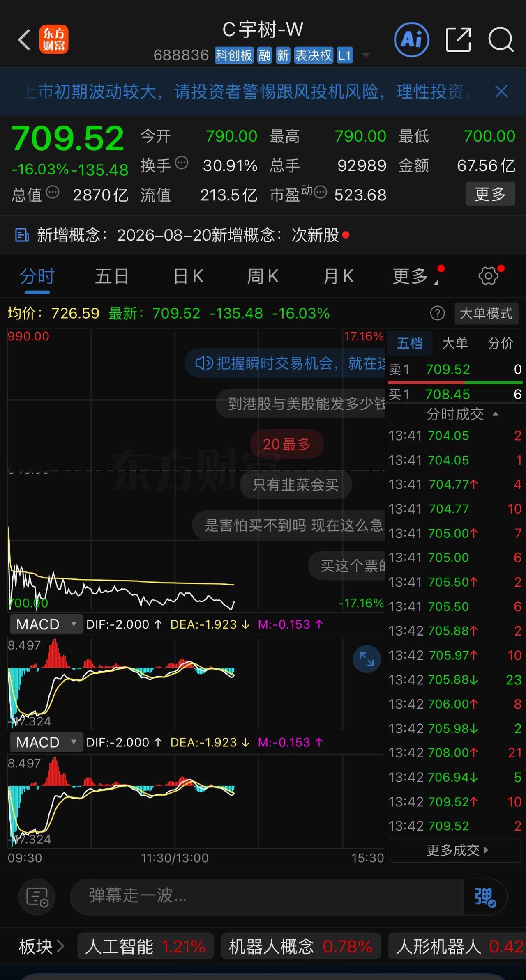Tap the info icon beside 市盈
Viewport: 526px width, 980px height.
[320, 192]
